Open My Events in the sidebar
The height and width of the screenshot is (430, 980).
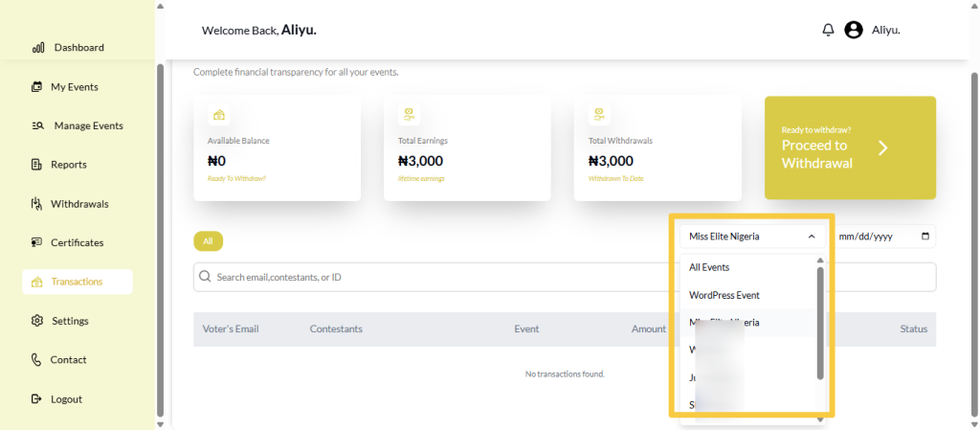[x=74, y=87]
